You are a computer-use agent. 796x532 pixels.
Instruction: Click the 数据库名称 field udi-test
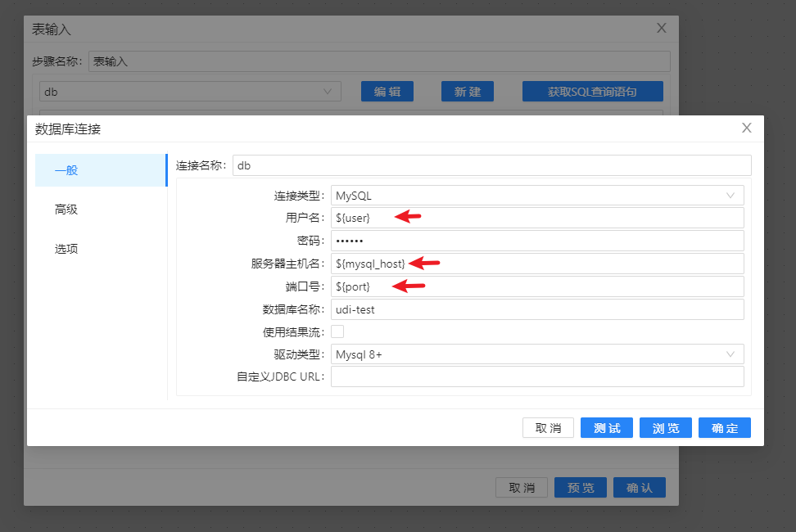point(537,309)
